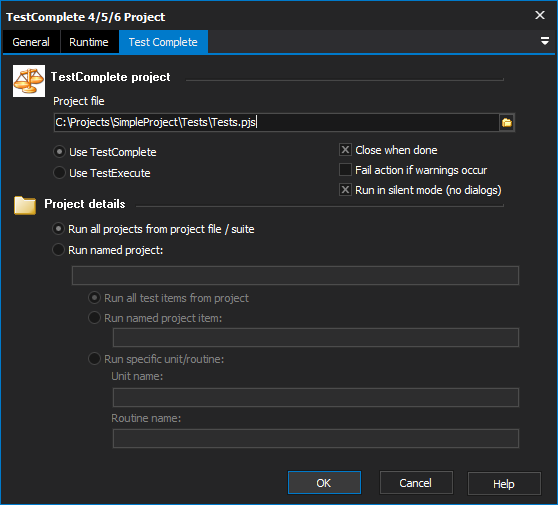Click the Routine name input field
The height and width of the screenshot is (505, 558).
tap(316, 438)
